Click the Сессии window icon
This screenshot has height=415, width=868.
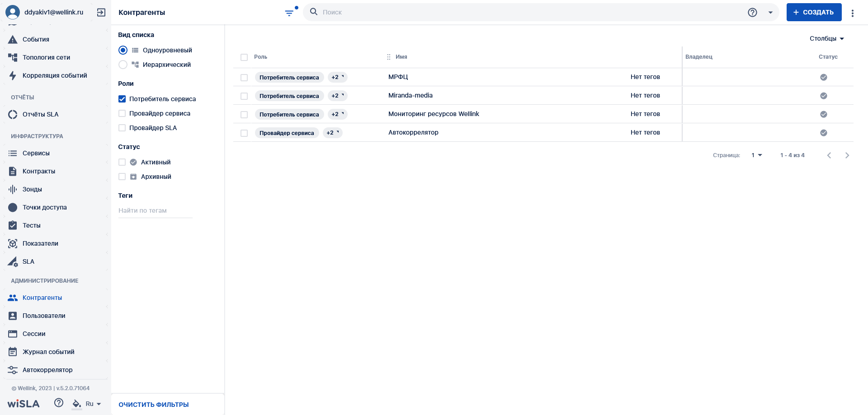13,334
